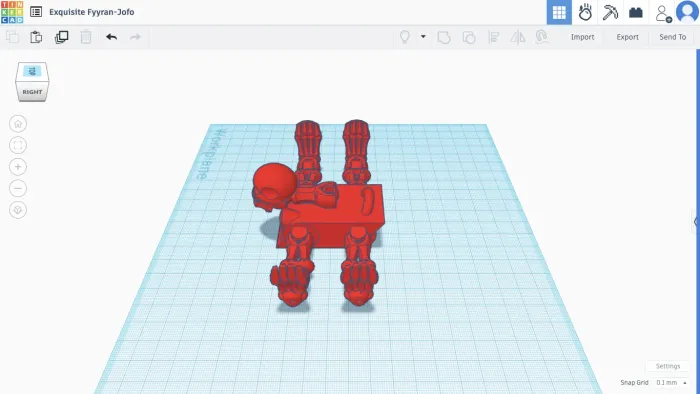
Task: Click the Ungroup shapes icon
Action: pos(469,37)
